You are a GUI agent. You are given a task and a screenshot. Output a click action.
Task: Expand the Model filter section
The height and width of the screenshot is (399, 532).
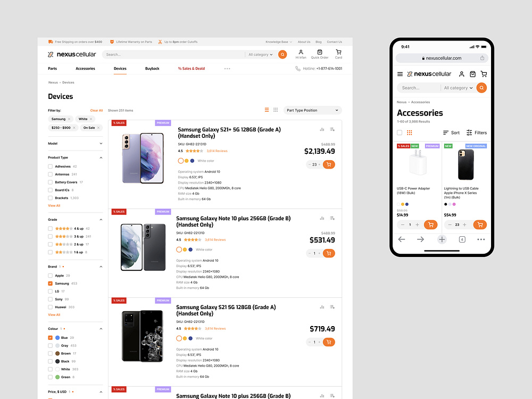pyautogui.click(x=75, y=143)
